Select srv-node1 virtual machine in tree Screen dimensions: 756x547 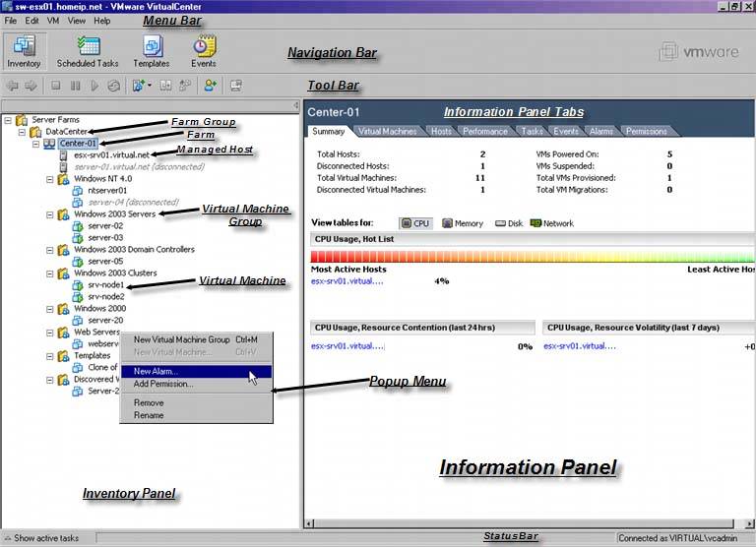106,285
